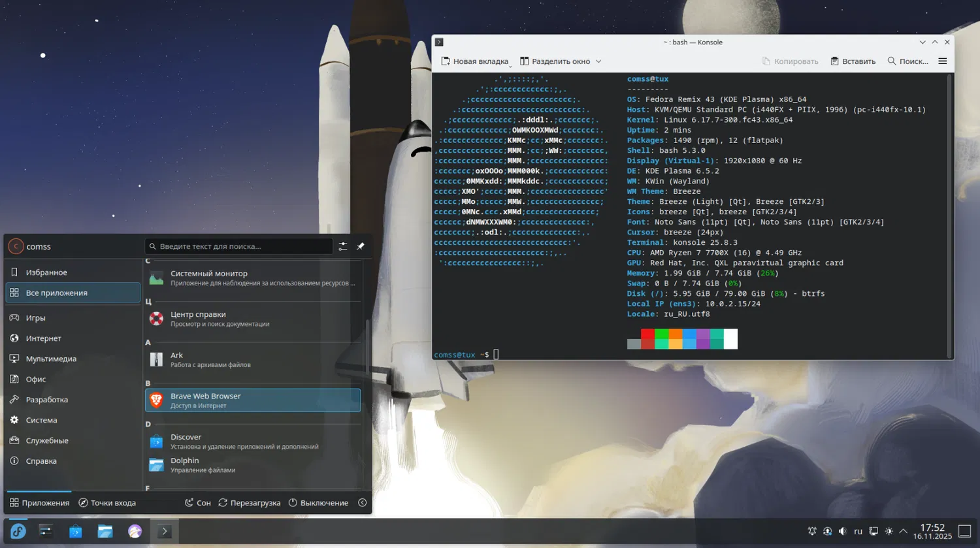Click Konsole terminal icon in taskbar
This screenshot has width=980, height=548.
(x=165, y=531)
